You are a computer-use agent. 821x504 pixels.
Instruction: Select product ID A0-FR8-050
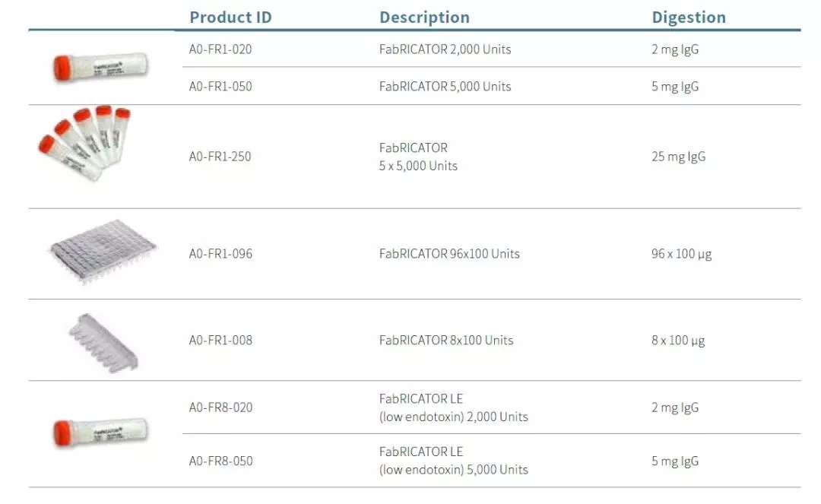click(x=220, y=461)
